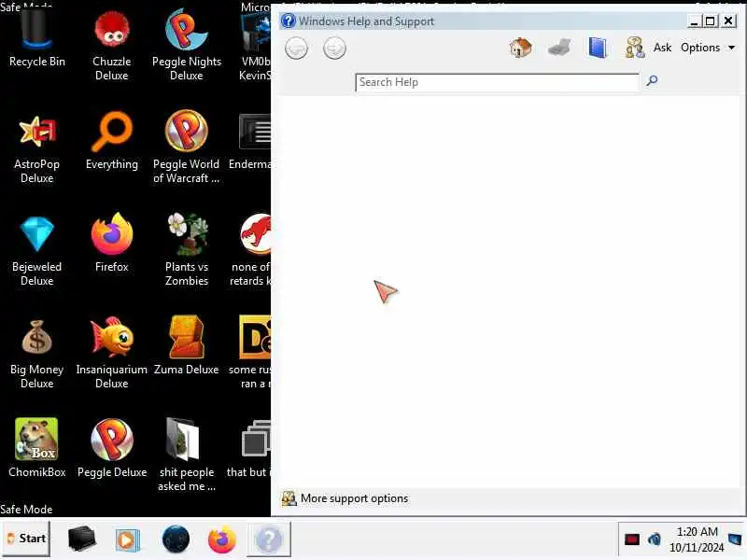Select the Insaniquarium Deluxe icon
The width and height of the screenshot is (747, 560).
pyautogui.click(x=111, y=354)
